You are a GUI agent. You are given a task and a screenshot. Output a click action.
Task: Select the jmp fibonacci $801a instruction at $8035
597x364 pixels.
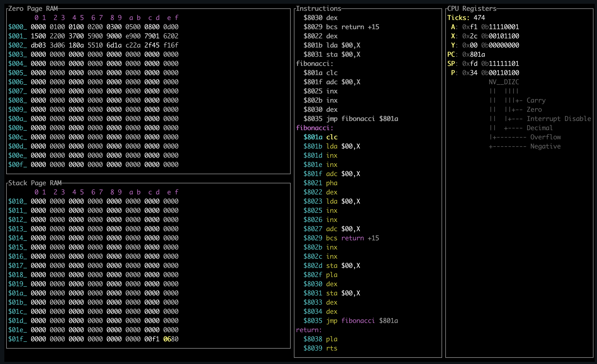pyautogui.click(x=350, y=321)
